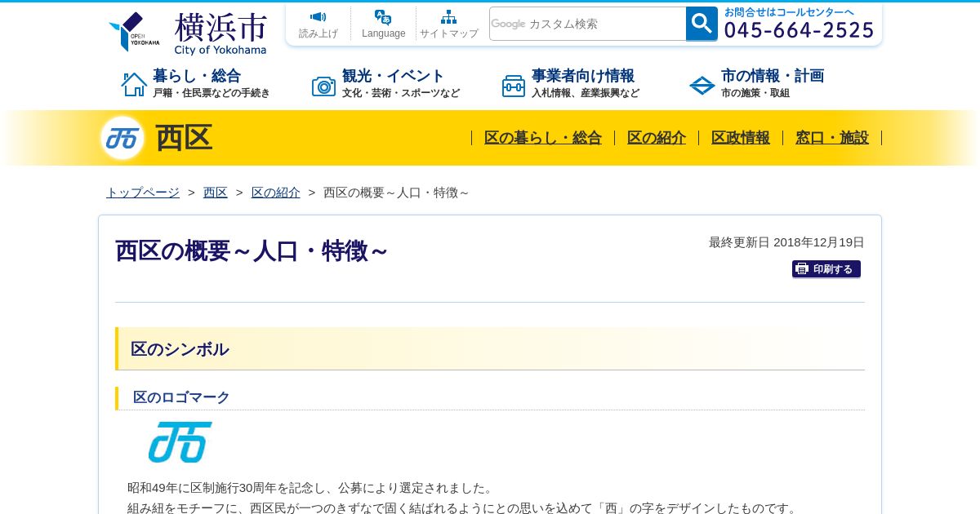Image resolution: width=980 pixels, height=514 pixels.
Task: Click the 045-664-2525 call center banner
Action: coord(799,24)
